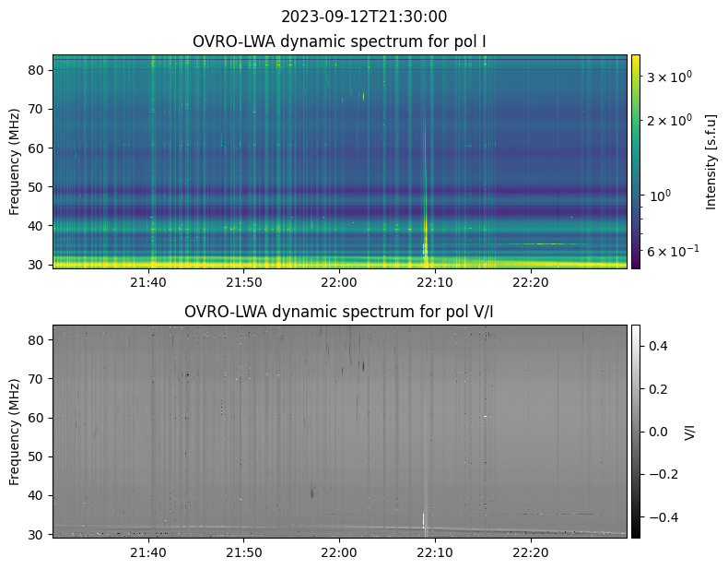Pick 22:10 time tick under bottom plot
This screenshot has height=569, width=728.
click(x=434, y=551)
